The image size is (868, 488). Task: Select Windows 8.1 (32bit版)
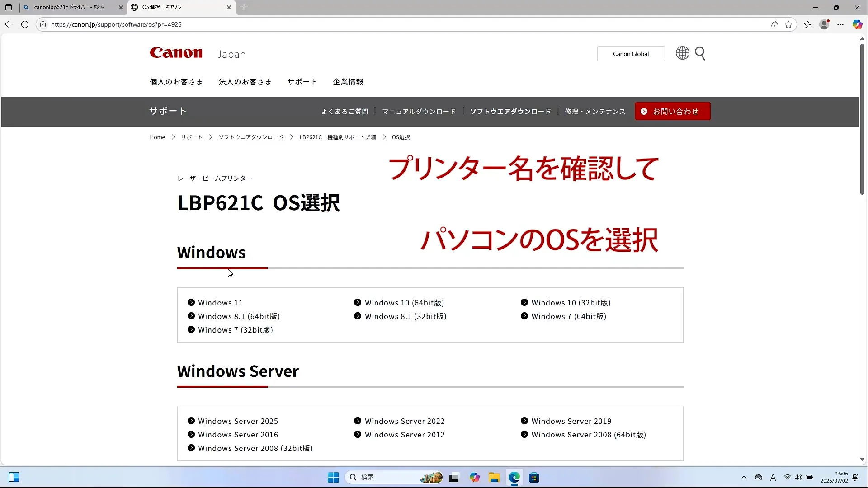tap(400, 316)
